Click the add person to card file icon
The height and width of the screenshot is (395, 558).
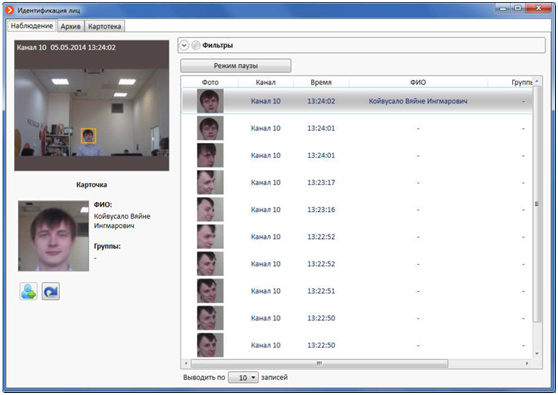tap(28, 291)
